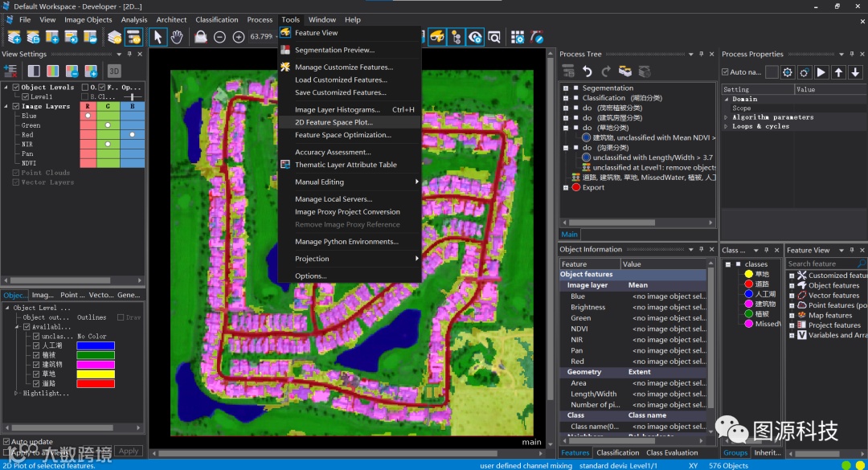Viewport: 868px width, 470px height.
Task: Run process with play button in Process Properties
Action: (821, 72)
